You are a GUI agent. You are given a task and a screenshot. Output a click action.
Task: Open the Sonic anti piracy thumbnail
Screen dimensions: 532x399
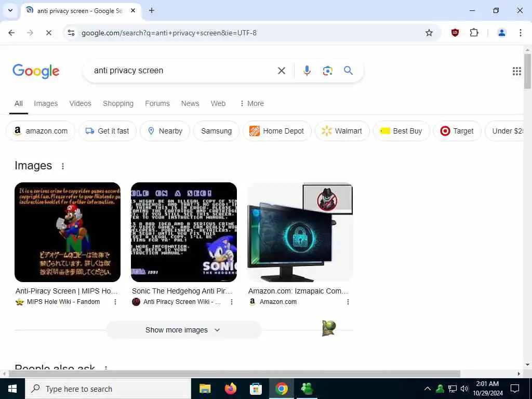pos(184,232)
